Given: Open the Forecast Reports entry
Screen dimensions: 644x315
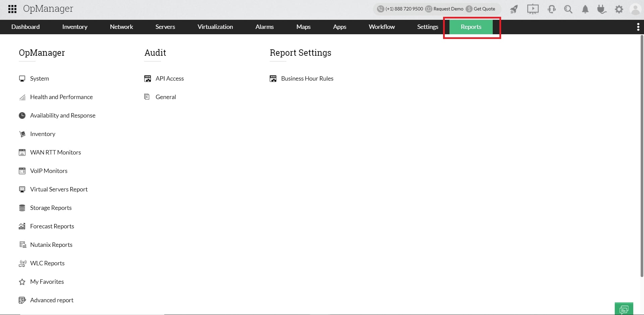Looking at the screenshot, I should [x=52, y=226].
